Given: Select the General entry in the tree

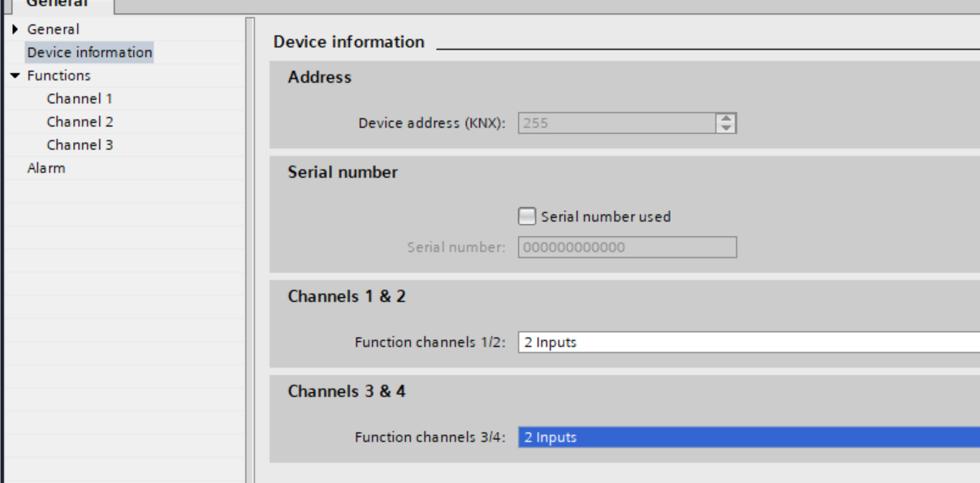Looking at the screenshot, I should coord(54,29).
